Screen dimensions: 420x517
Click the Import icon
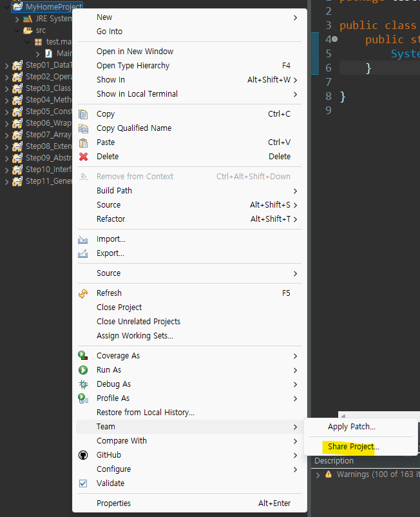click(x=82, y=239)
